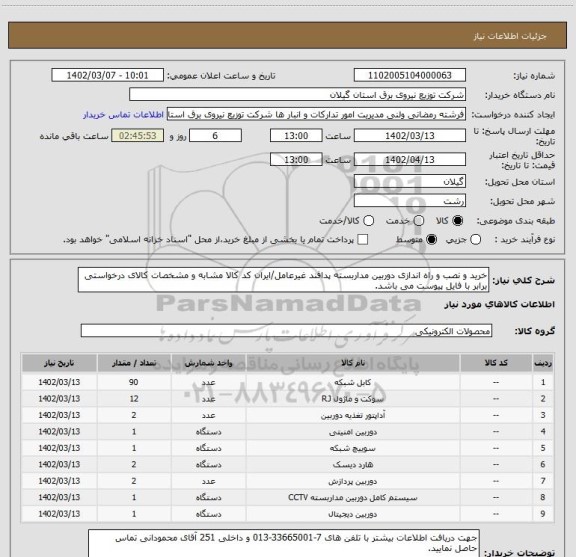Click the اطلاعات کالاهای مورد نیاز heading
The height and width of the screenshot is (557, 576).
tap(500, 304)
